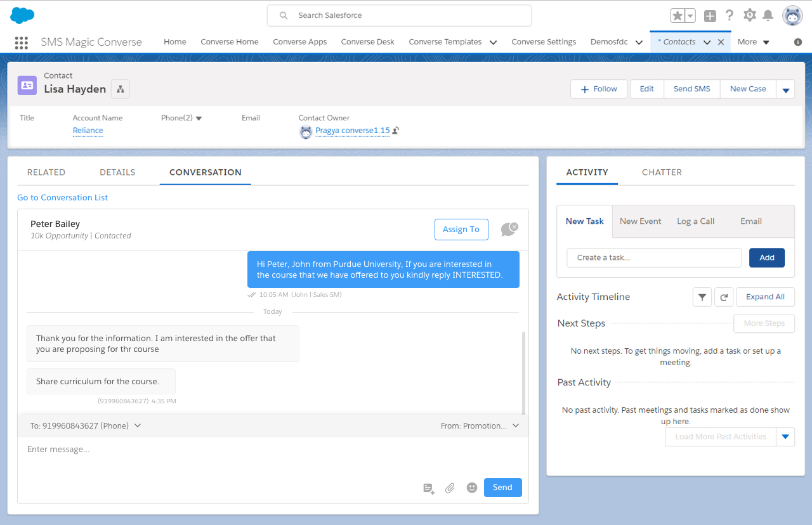Open the Converse Desk tab

(x=368, y=42)
